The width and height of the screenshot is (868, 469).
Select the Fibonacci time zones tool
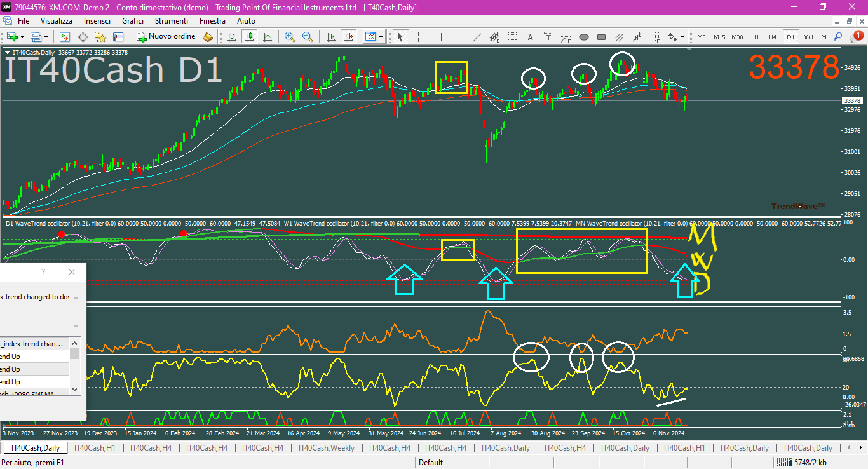[655, 37]
